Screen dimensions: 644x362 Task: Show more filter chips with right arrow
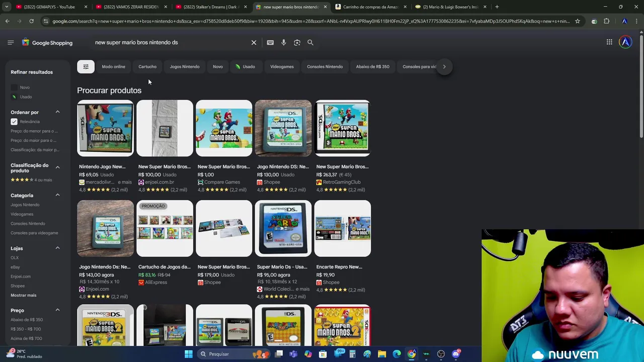pos(444,66)
